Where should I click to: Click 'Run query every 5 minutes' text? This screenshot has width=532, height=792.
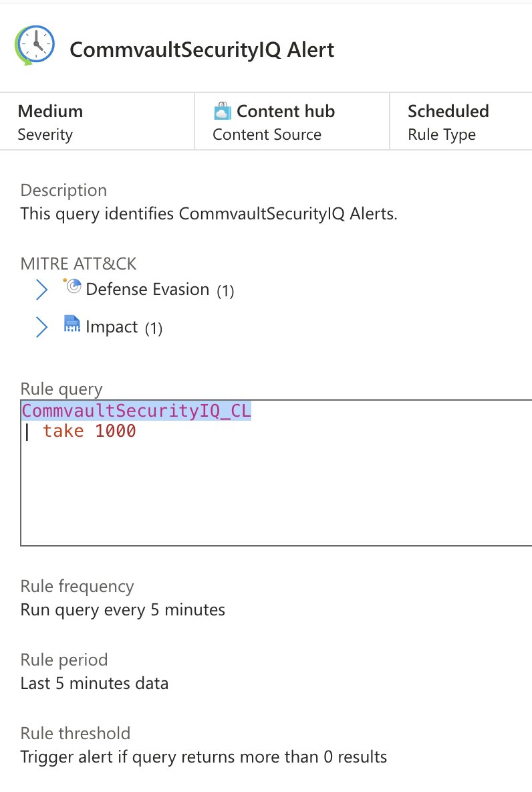click(x=123, y=610)
